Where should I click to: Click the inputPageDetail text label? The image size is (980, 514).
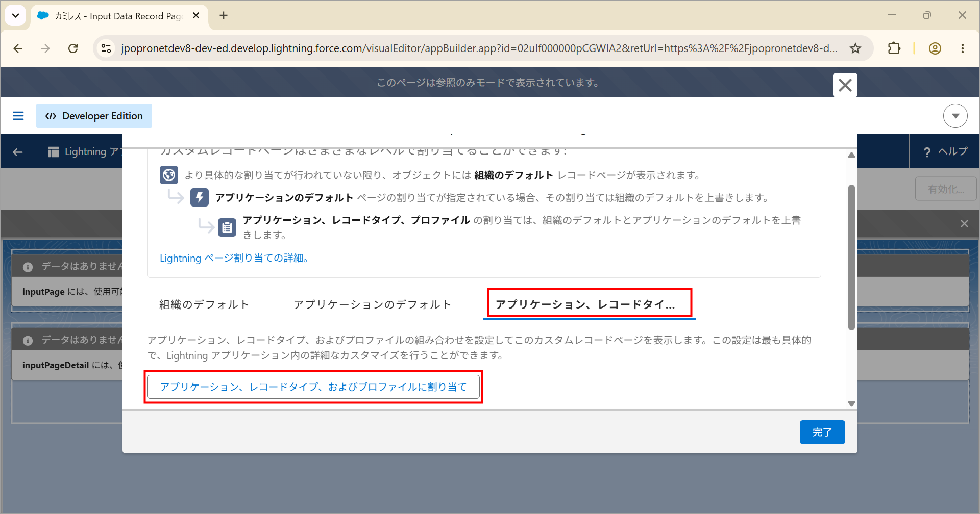56,365
